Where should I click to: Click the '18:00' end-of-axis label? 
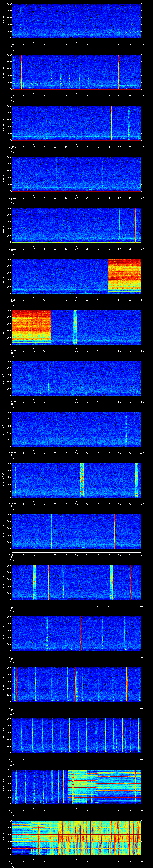[x=141, y=861]
